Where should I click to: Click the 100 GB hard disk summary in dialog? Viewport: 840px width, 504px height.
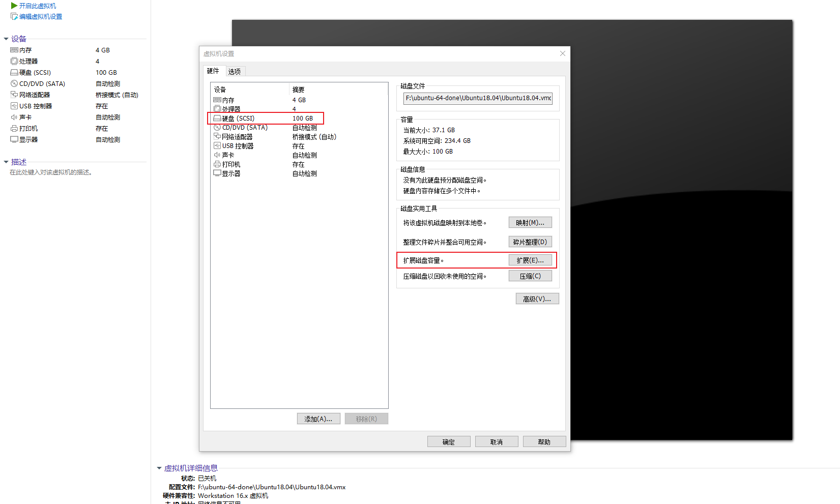tap(303, 118)
